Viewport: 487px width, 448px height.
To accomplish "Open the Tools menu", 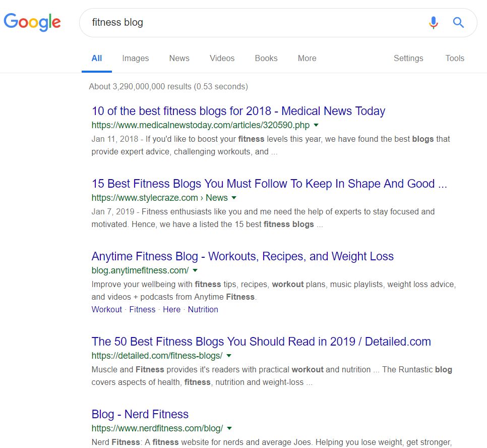I will click(x=455, y=59).
